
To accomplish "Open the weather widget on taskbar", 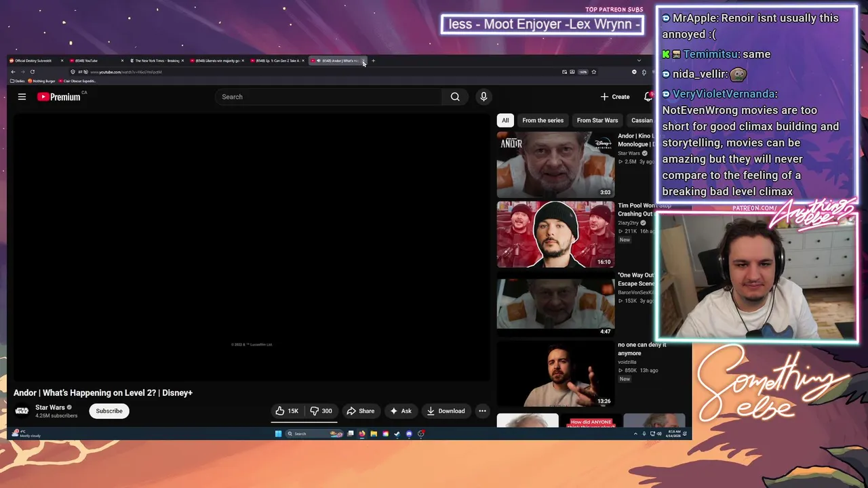I will coord(27,434).
